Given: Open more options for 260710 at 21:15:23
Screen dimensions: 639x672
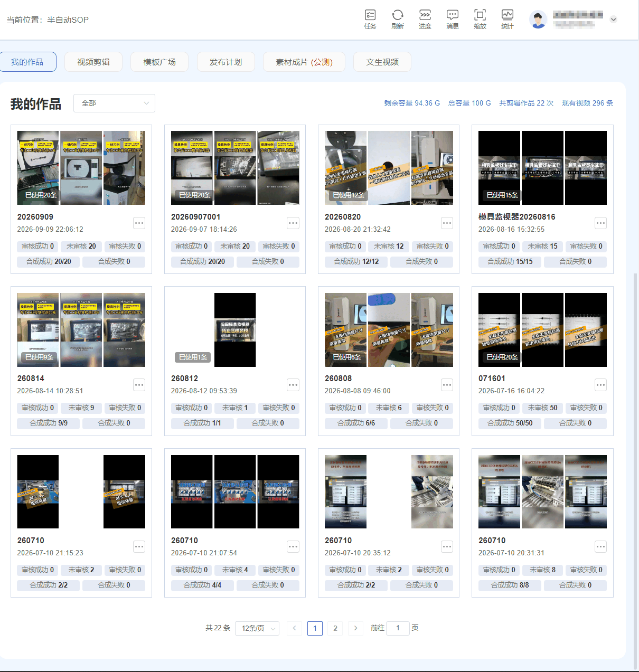Looking at the screenshot, I should 139,547.
